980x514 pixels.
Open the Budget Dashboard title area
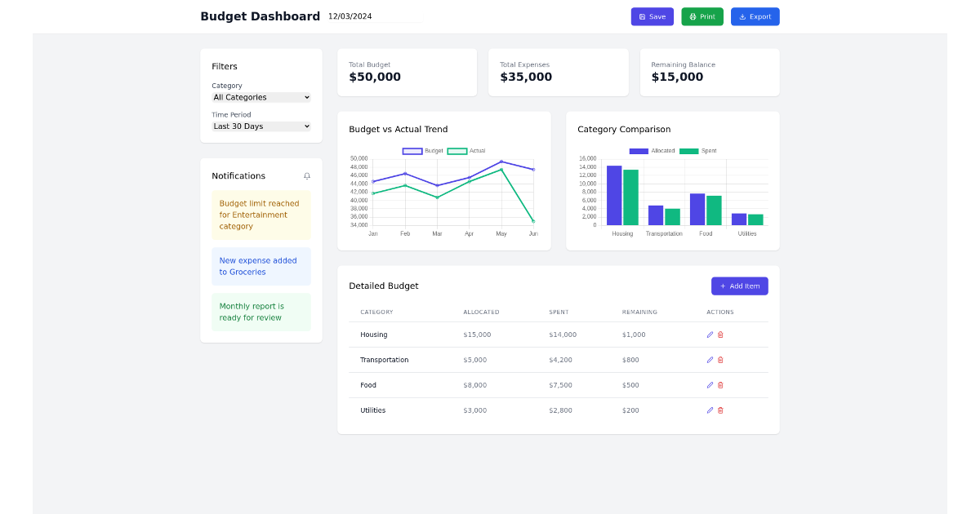point(260,16)
